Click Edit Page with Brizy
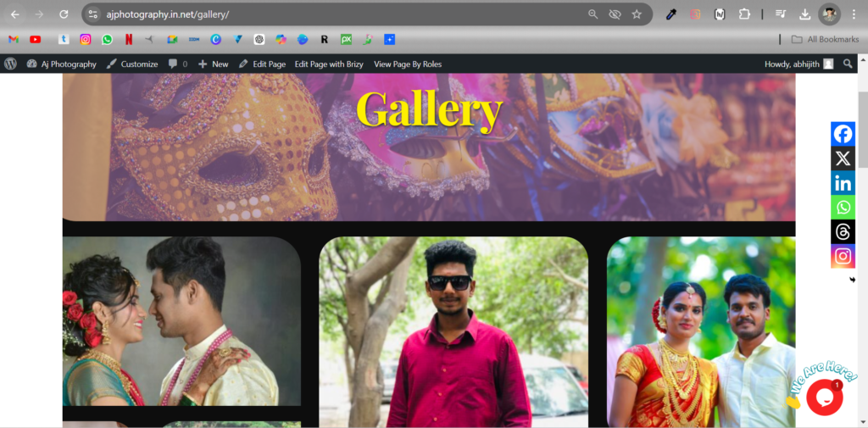The image size is (868, 428). pos(329,64)
